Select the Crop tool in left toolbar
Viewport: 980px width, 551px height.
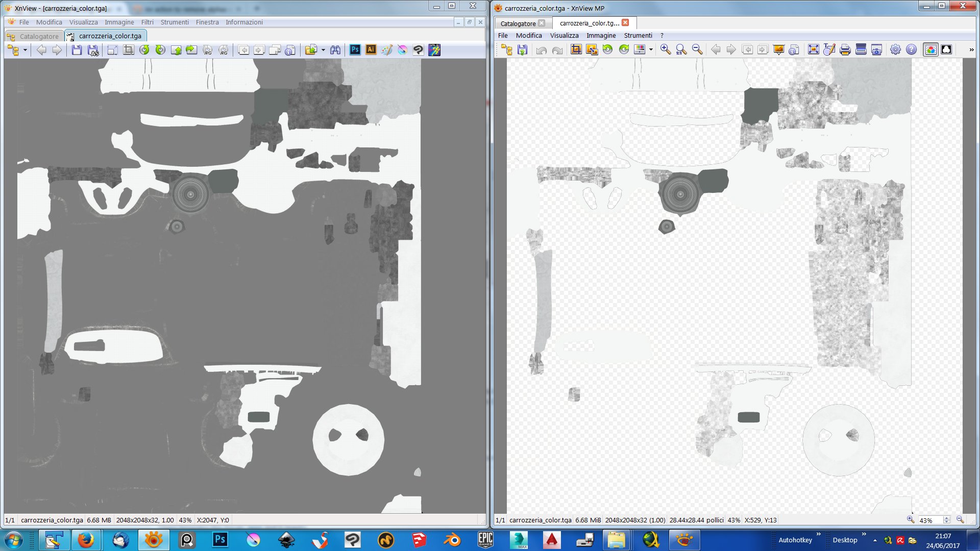coord(129,50)
